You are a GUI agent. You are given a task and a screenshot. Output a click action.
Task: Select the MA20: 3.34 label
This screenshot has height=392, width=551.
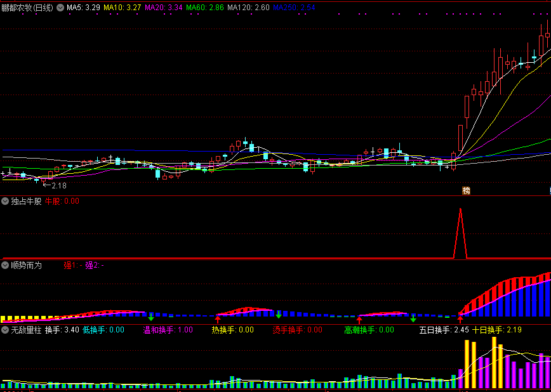coord(164,8)
